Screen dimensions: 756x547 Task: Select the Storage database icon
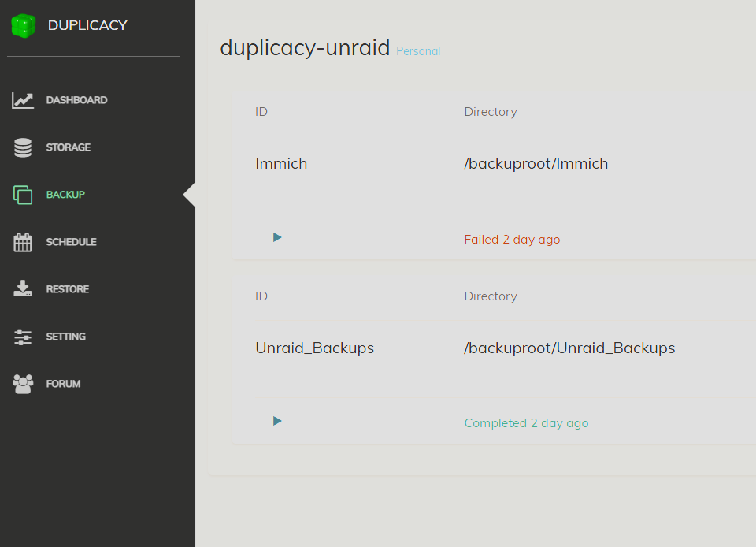[x=23, y=147]
